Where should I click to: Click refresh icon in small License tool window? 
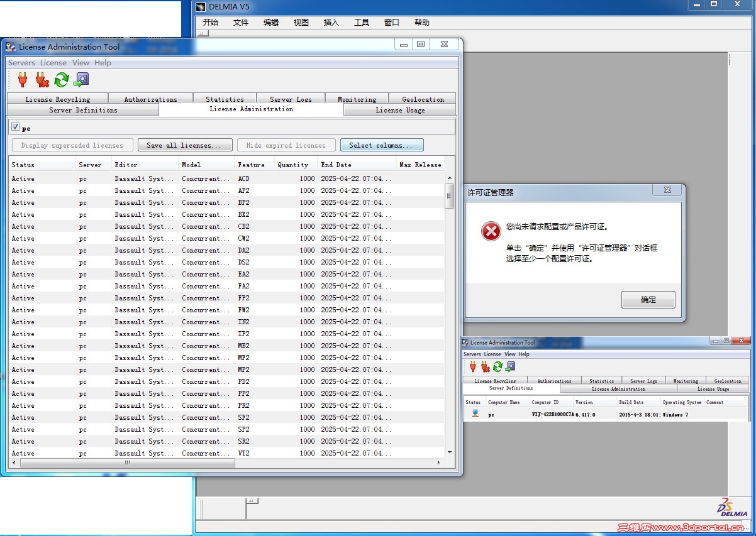(x=498, y=366)
